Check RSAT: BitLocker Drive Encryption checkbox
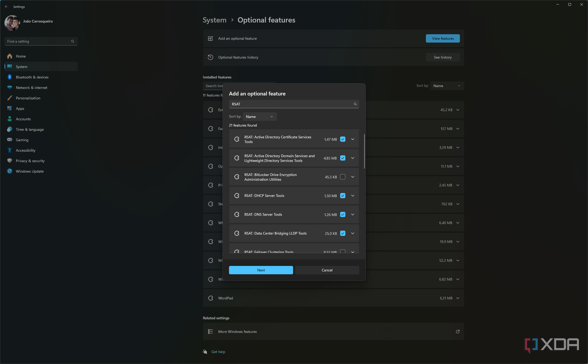Image resolution: width=588 pixels, height=364 pixels. click(x=343, y=177)
